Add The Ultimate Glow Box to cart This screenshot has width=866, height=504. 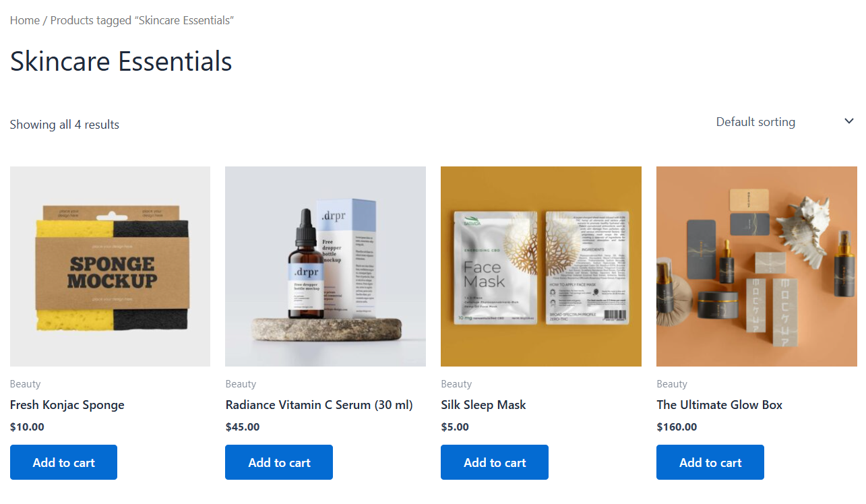pos(710,462)
